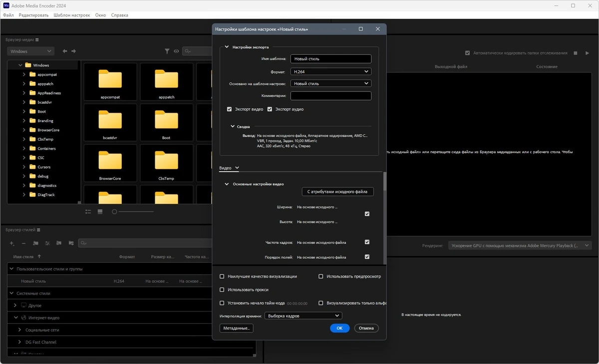Click the Комментарии input field
The height and width of the screenshot is (364, 599).
tap(331, 96)
